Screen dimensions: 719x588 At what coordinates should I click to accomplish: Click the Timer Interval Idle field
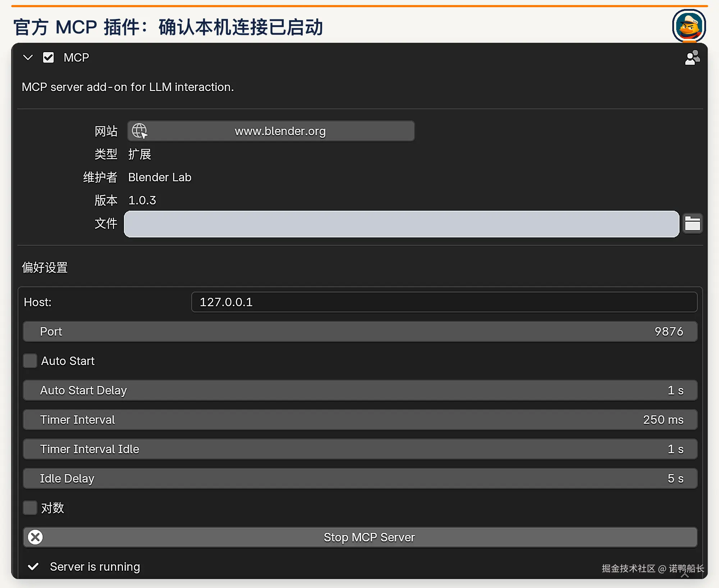click(x=360, y=449)
